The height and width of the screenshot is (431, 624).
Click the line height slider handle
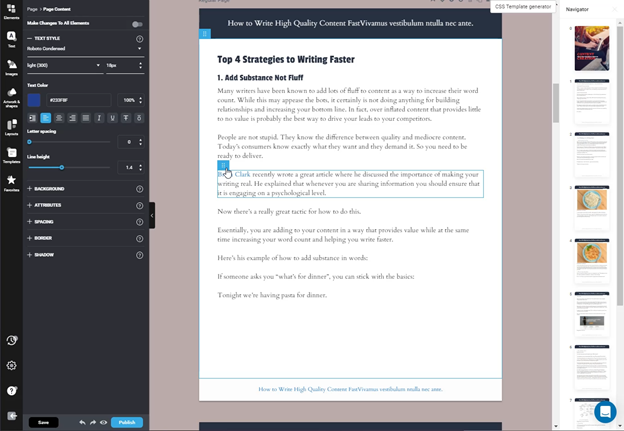62,168
